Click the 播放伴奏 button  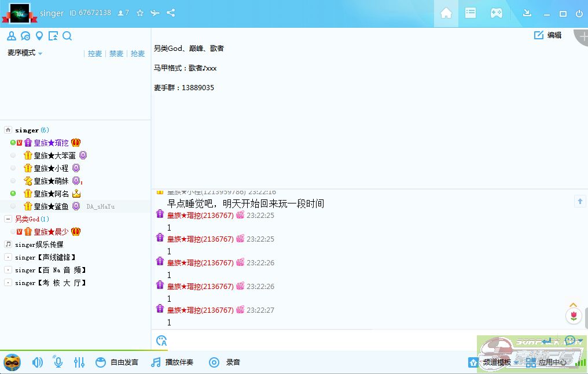coord(172,362)
